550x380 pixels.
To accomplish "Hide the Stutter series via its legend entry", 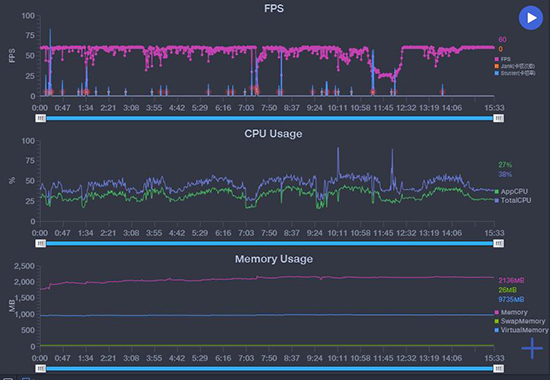I will tap(515, 73).
